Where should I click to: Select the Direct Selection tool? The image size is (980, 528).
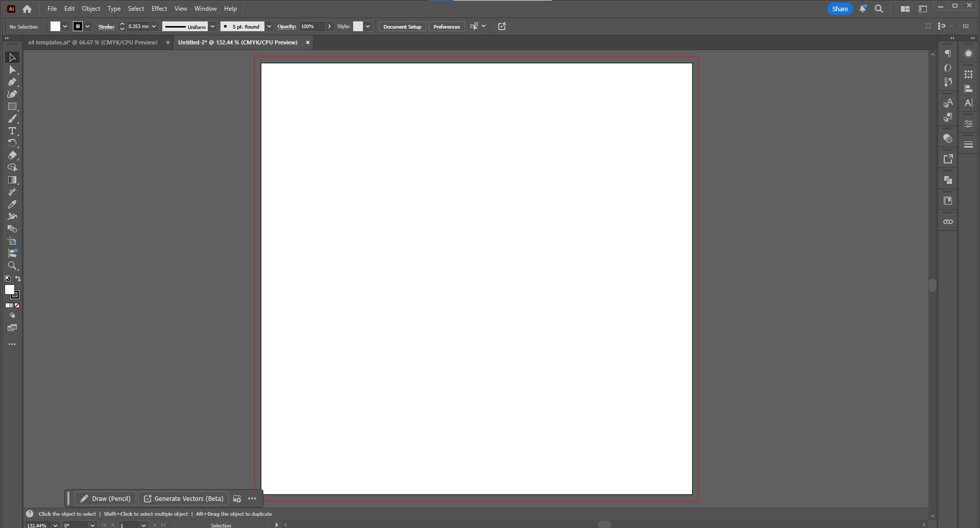coord(12,70)
